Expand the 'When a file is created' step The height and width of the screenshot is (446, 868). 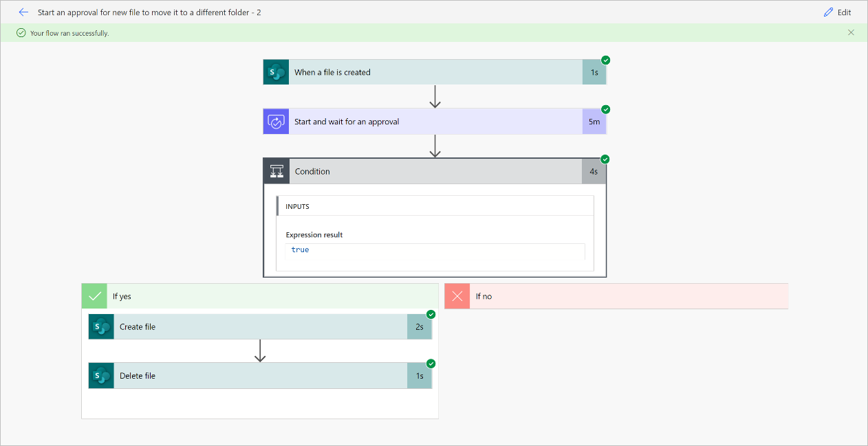[435, 72]
